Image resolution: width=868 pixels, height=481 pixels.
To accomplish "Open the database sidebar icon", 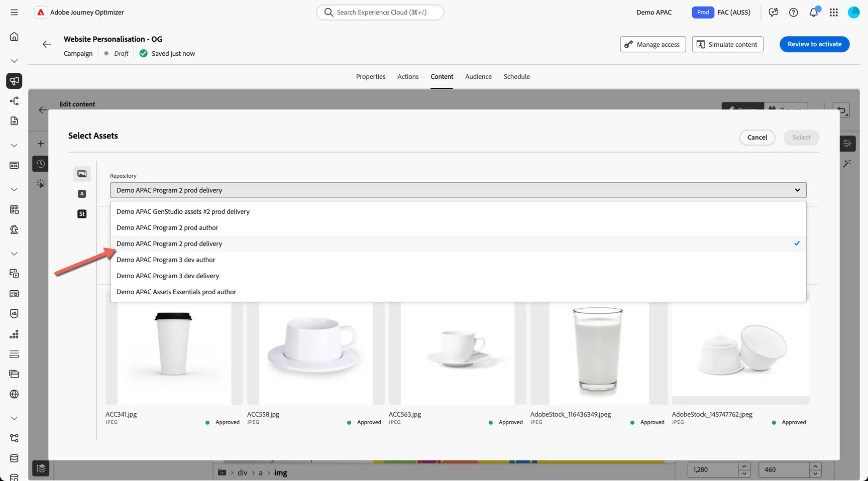I will coord(14,458).
